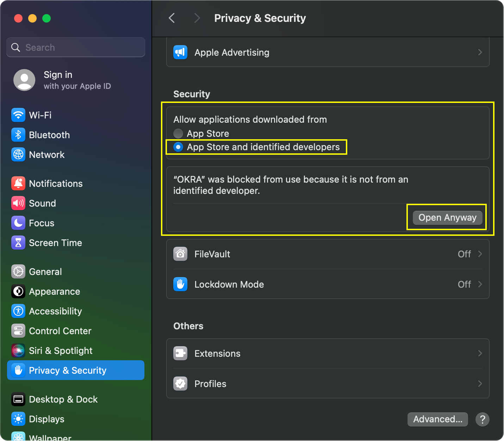Viewport: 504px width, 441px height.
Task: Click the red close window button
Action: coord(18,18)
